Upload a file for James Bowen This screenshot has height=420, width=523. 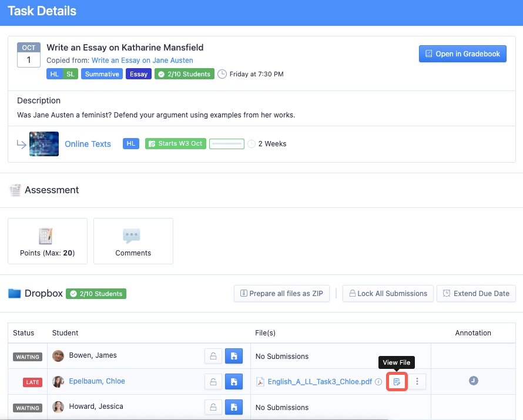pos(234,356)
